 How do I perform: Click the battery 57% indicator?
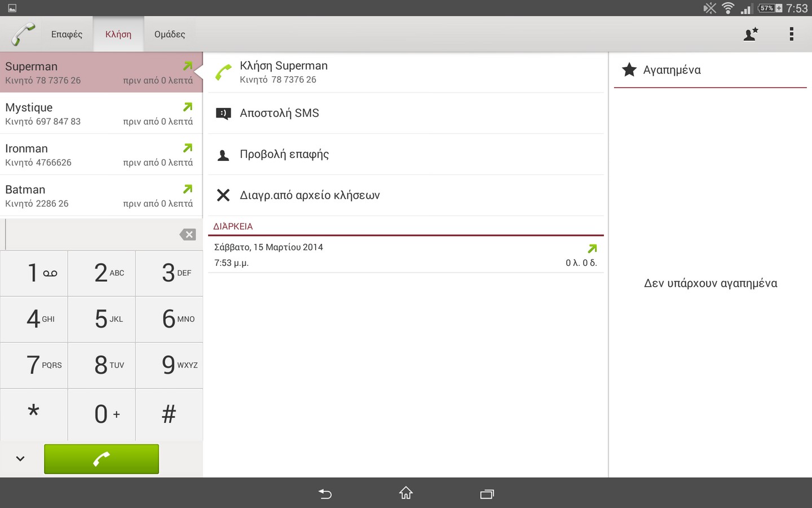(770, 8)
